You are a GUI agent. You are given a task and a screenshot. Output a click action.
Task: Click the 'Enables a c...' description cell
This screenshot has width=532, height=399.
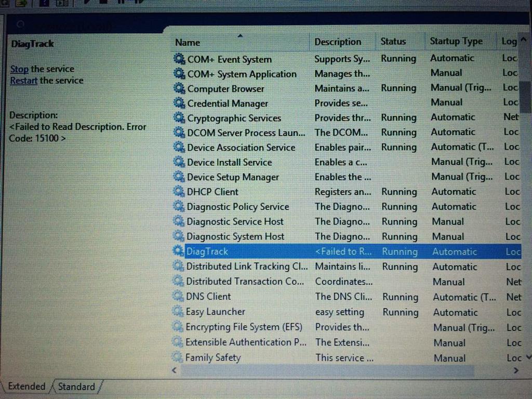(341, 162)
